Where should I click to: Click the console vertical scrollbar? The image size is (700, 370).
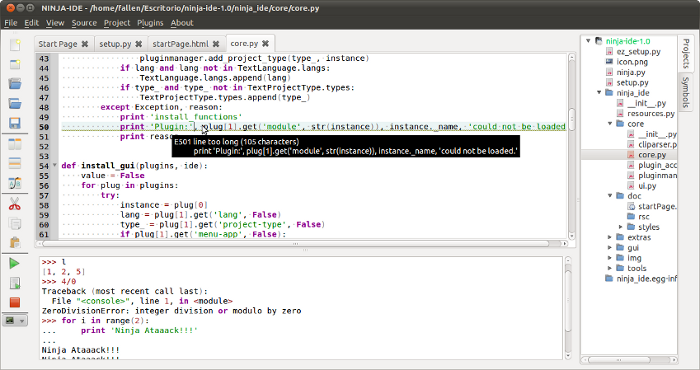[568, 308]
